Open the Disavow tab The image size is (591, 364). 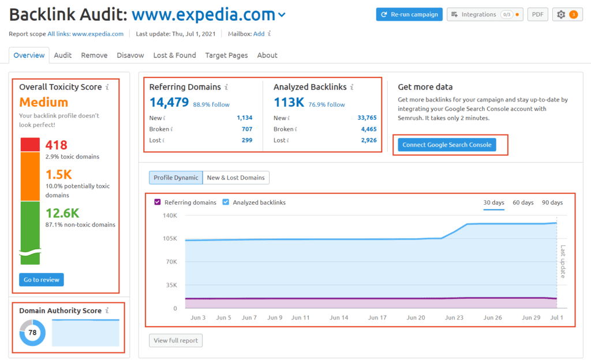(x=130, y=55)
